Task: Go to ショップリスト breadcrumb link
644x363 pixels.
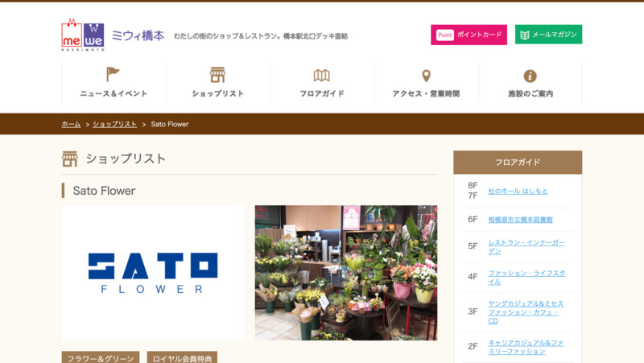Action: pyautogui.click(x=114, y=124)
